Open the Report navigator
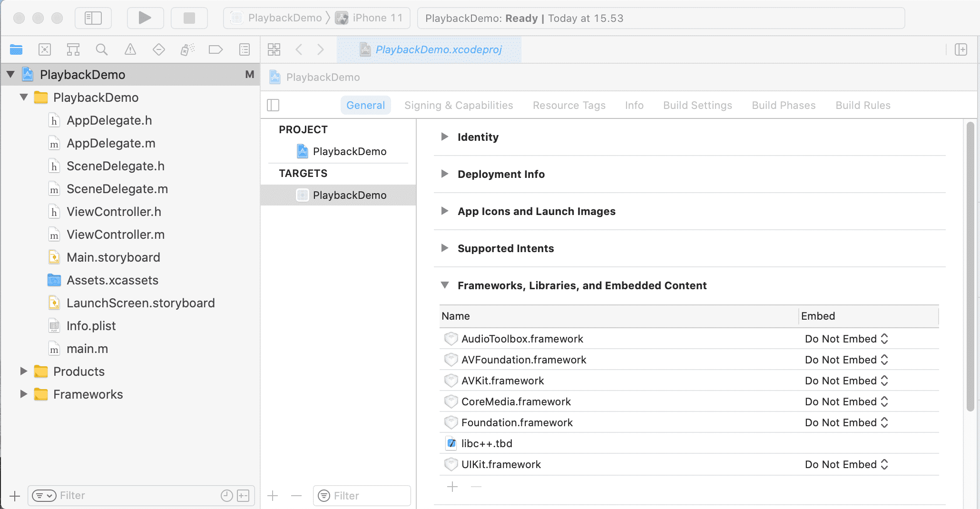 pyautogui.click(x=245, y=49)
